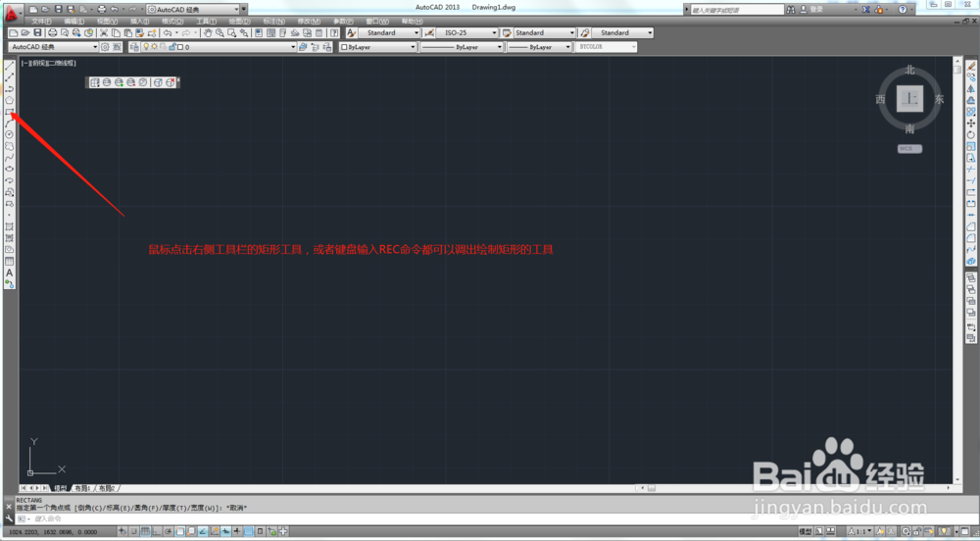Toggle Grid Display in status bar
Screen dimensions: 980x541
tap(145, 531)
